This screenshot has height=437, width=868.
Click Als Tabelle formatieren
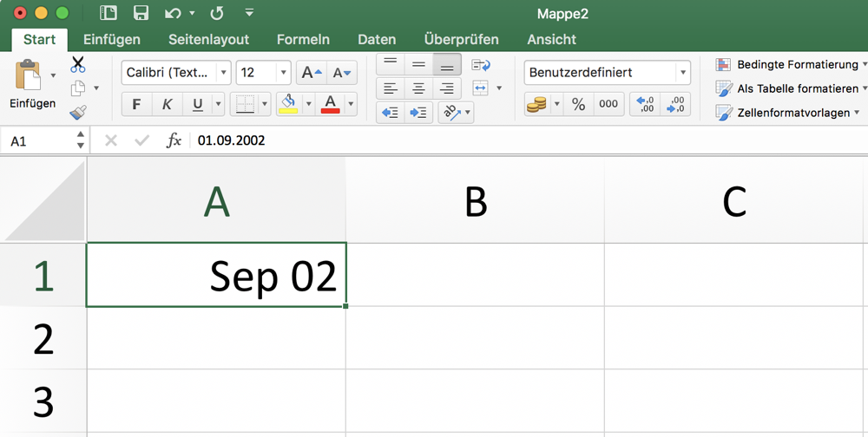[x=790, y=88]
